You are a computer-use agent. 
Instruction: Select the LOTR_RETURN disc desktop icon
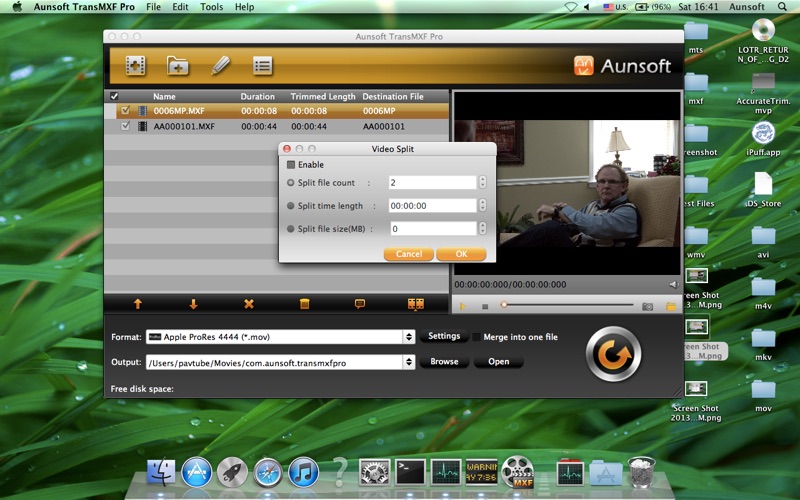click(763, 40)
